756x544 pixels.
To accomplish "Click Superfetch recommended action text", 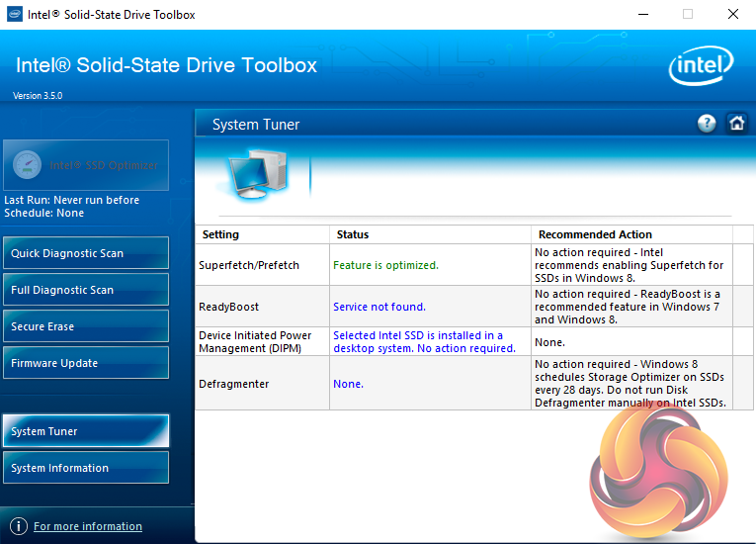I will click(630, 265).
